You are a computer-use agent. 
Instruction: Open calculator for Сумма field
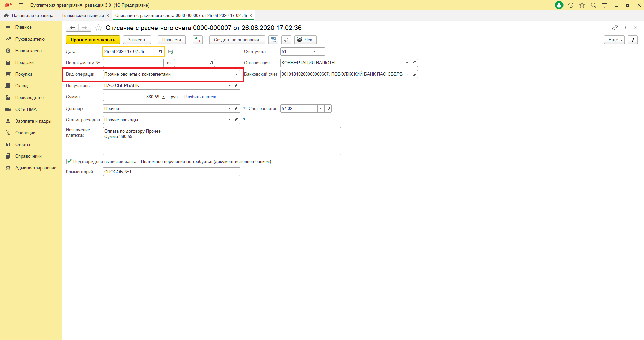coord(164,97)
